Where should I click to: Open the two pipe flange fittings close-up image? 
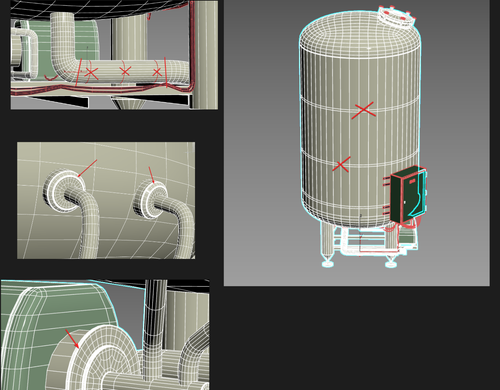coord(106,200)
